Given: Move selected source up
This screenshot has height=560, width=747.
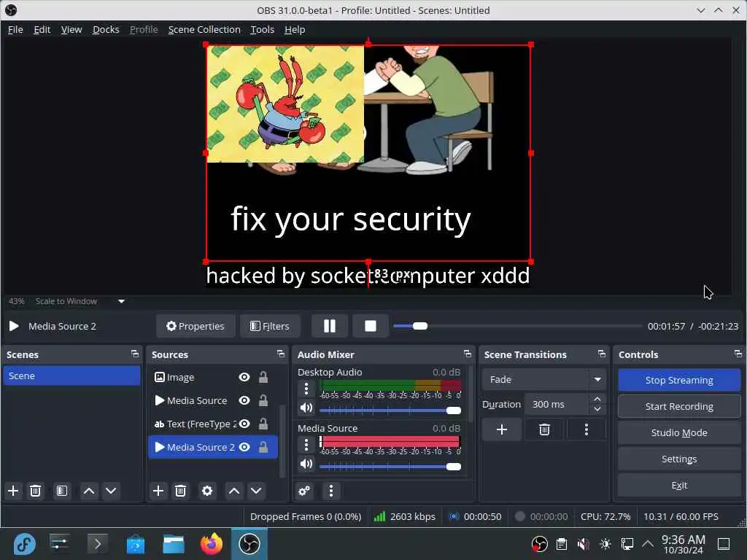Looking at the screenshot, I should [234, 491].
